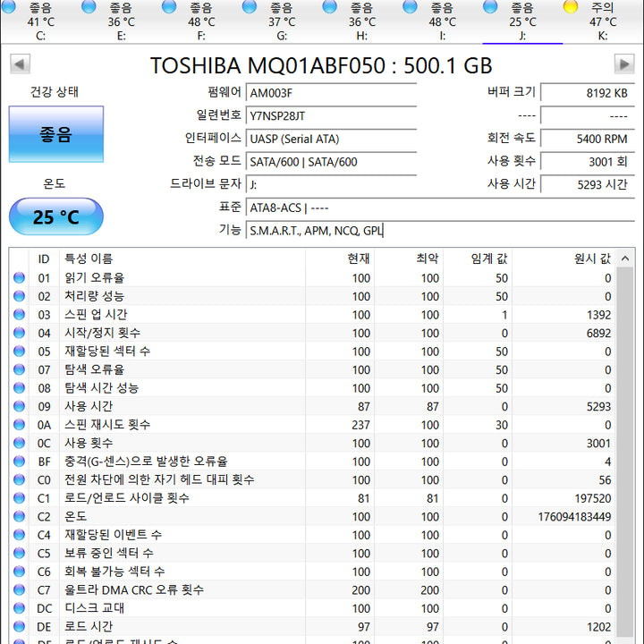Open drive H: disk tab

click(361, 21)
